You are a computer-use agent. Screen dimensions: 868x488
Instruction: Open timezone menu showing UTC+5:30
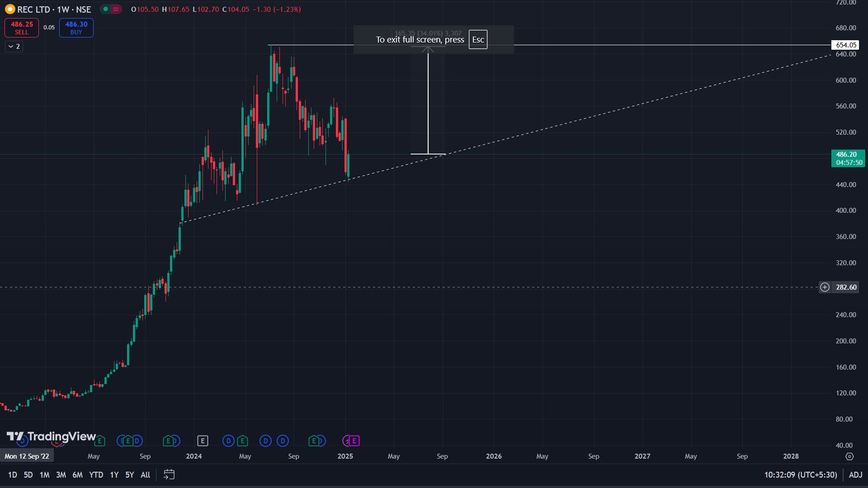click(x=800, y=474)
